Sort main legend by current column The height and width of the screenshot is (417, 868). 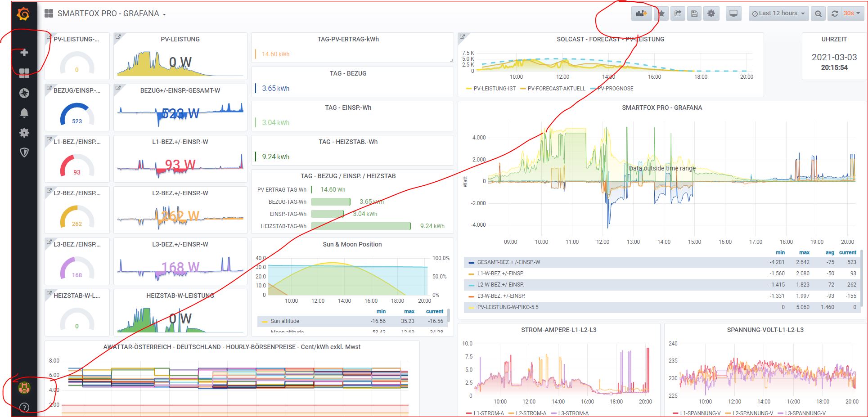pos(848,252)
